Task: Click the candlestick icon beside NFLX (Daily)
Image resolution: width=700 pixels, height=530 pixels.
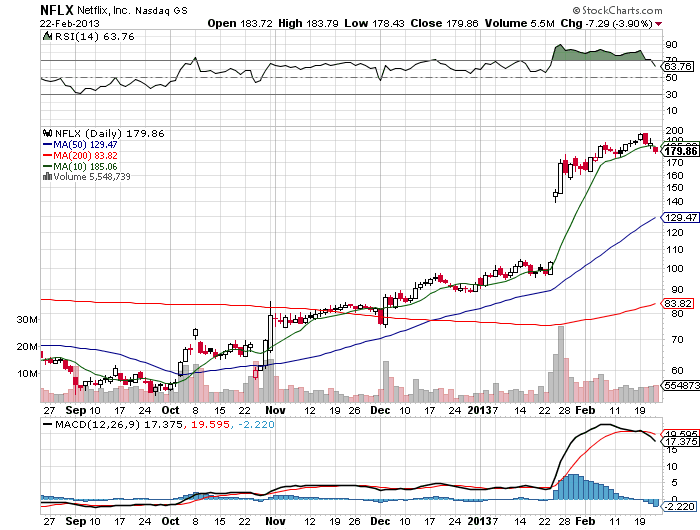Action: pyautogui.click(x=47, y=133)
